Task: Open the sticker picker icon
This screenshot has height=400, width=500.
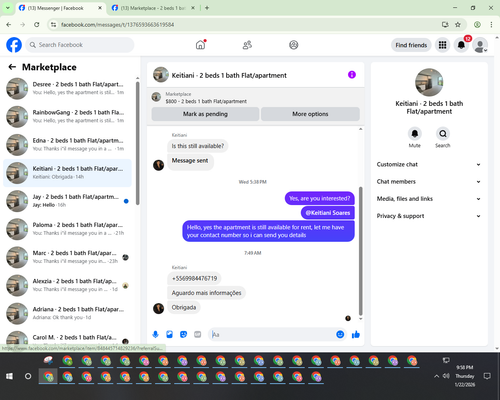Action: (x=183, y=334)
